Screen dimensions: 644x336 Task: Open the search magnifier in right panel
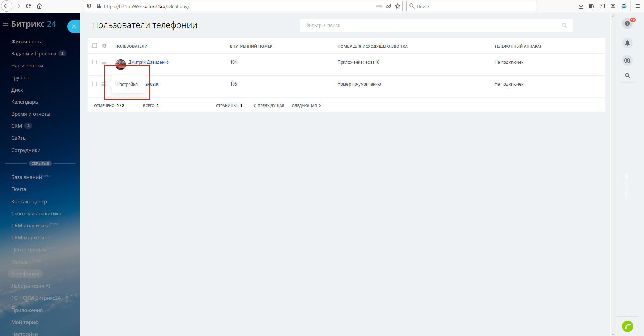tap(628, 76)
